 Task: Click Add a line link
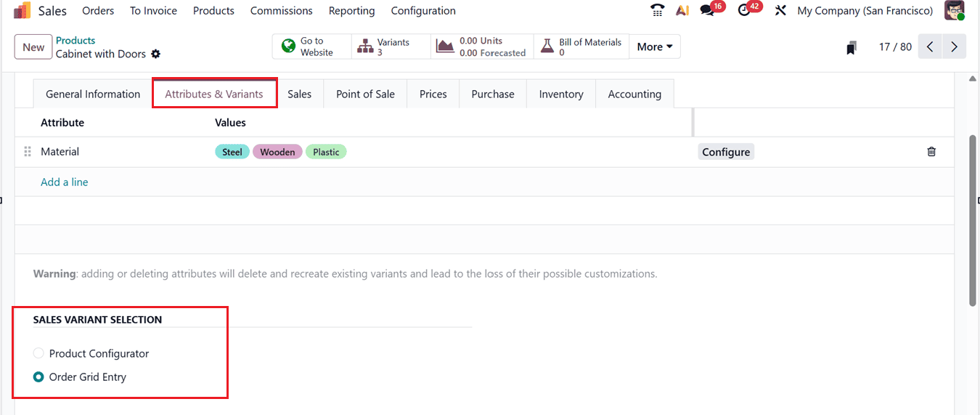pyautogui.click(x=65, y=182)
